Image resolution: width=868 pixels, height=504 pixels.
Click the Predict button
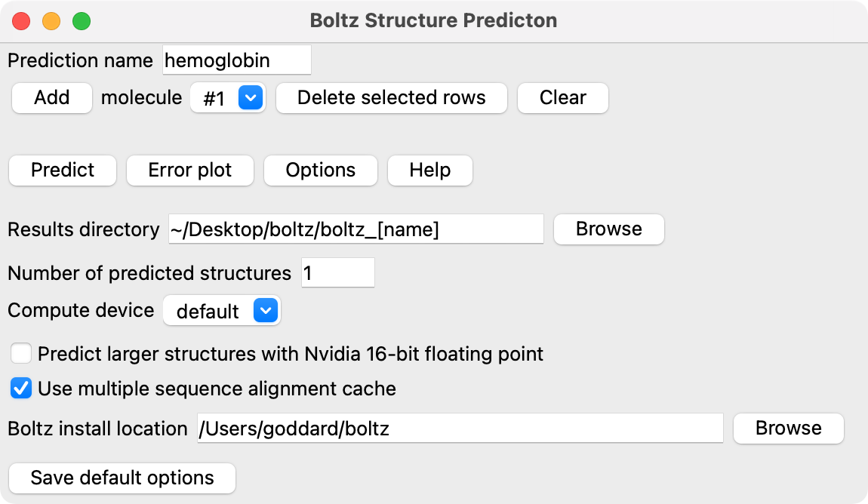tap(63, 171)
